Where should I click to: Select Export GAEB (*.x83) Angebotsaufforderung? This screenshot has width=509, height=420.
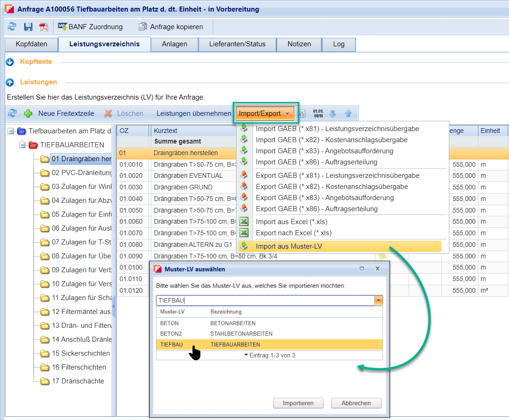[x=324, y=198]
